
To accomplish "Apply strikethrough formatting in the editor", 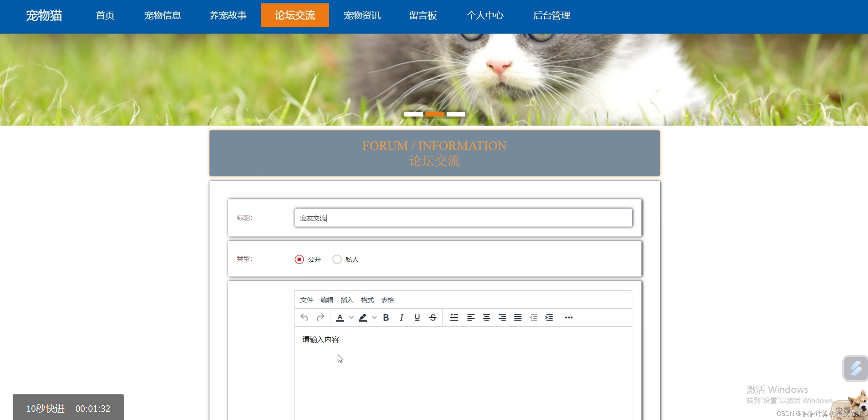I will [x=432, y=317].
